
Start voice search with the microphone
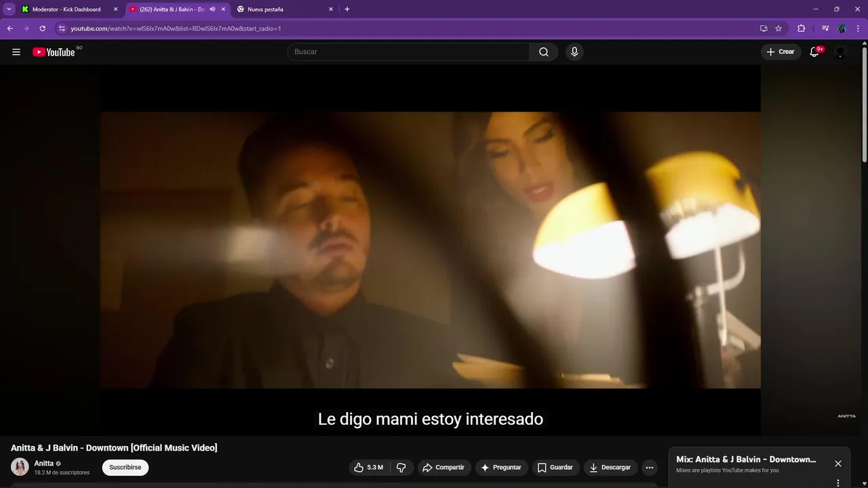(574, 52)
